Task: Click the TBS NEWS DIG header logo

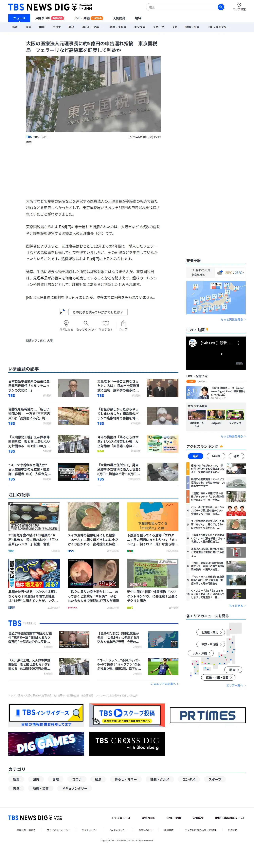Action: pyautogui.click(x=50, y=7)
